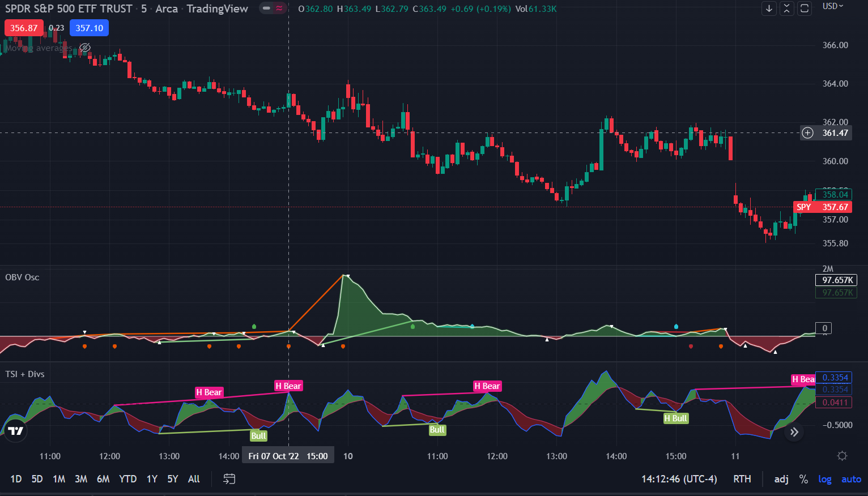The image size is (868, 496).
Task: Click the -0.5000 TSI axis label
Action: click(x=837, y=425)
